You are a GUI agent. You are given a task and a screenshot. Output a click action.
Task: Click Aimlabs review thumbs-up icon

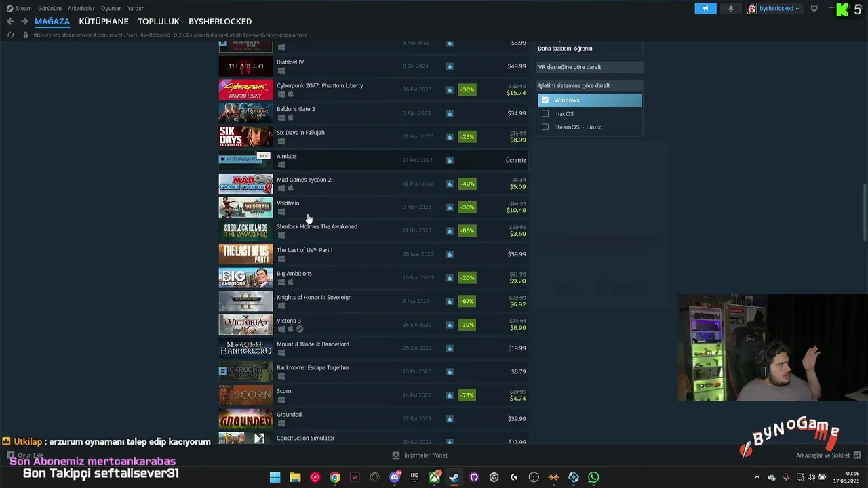click(x=450, y=161)
